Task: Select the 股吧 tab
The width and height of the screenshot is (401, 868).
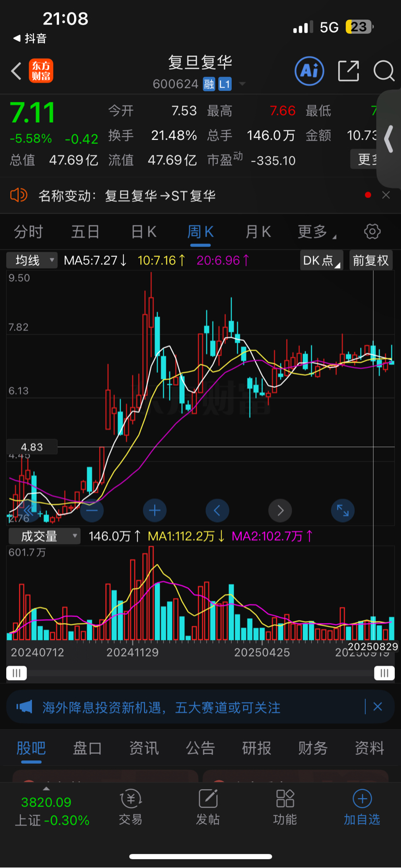Action: click(x=31, y=748)
